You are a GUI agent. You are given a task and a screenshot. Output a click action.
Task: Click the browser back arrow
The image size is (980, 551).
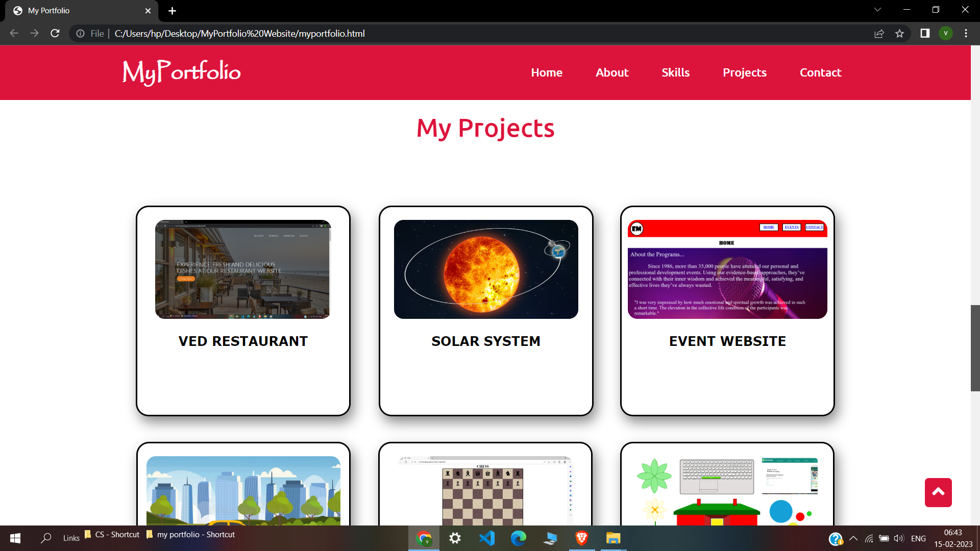pos(13,33)
